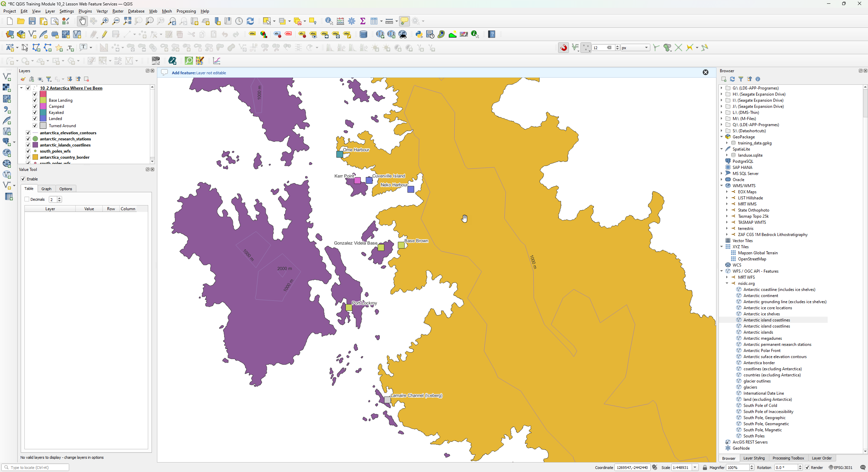
Task: Click antarctica_country_border yellow color swatch
Action: pos(35,157)
